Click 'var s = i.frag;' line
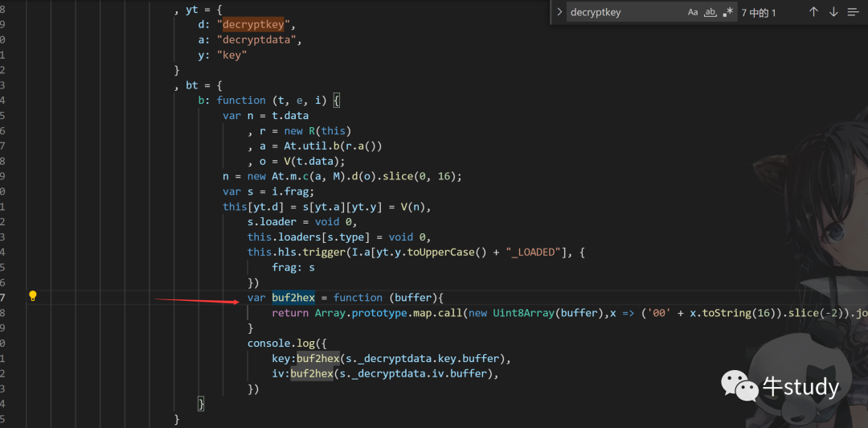868x428 pixels. tap(269, 191)
